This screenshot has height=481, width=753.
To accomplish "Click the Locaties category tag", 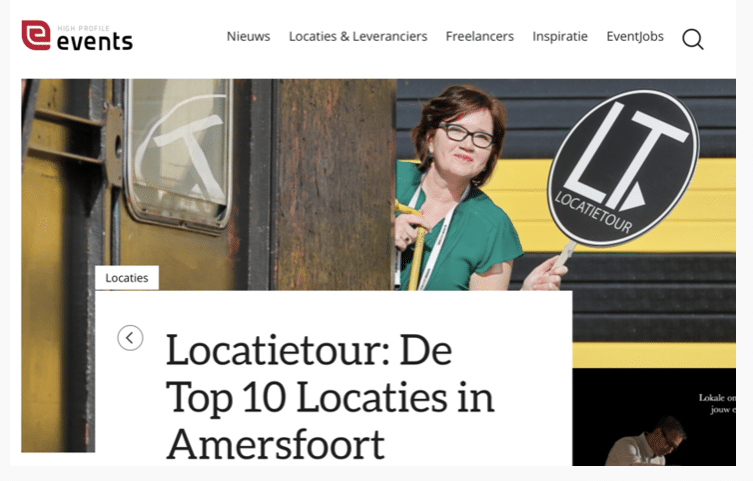I will pos(127,278).
